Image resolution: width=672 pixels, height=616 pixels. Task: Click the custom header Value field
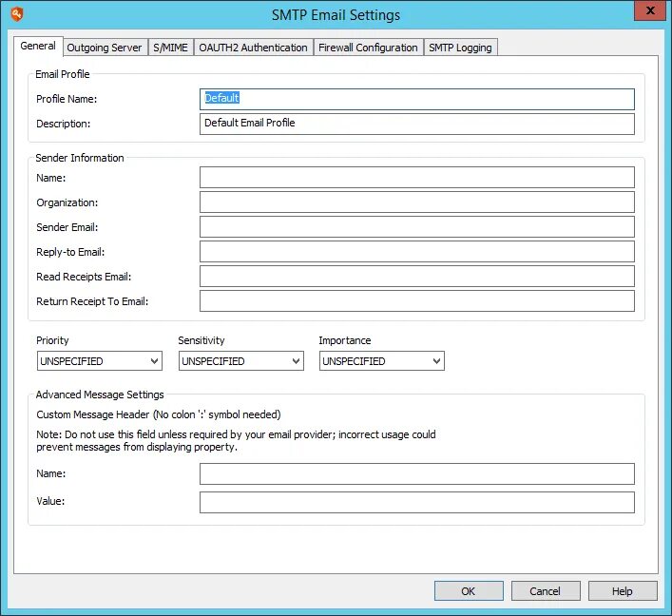click(417, 503)
